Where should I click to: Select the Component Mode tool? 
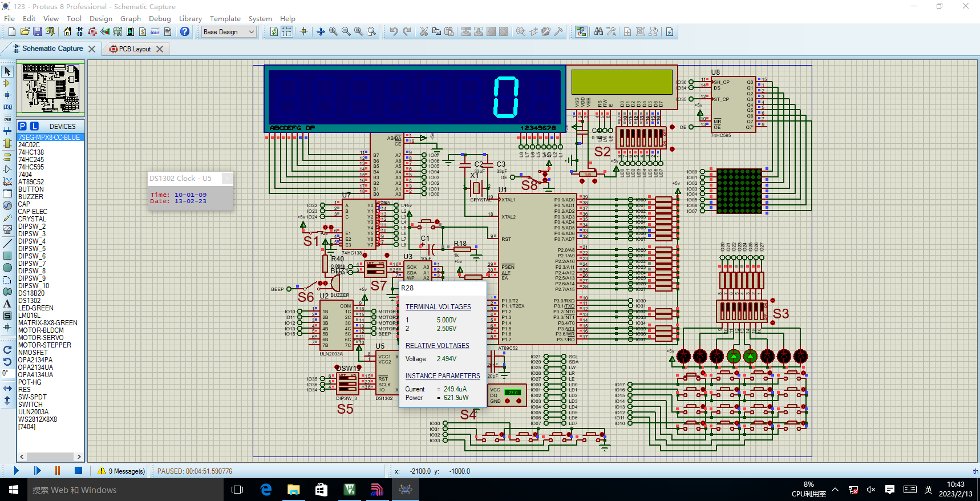[x=7, y=83]
